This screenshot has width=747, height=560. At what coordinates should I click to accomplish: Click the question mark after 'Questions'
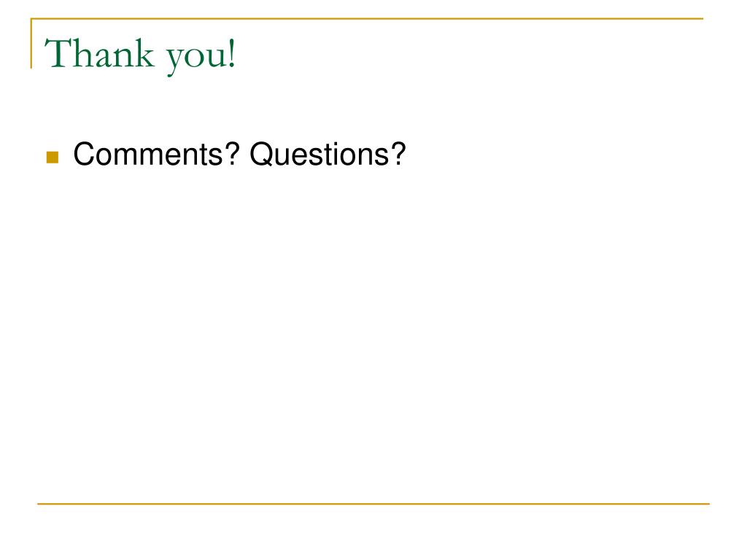pos(399,154)
